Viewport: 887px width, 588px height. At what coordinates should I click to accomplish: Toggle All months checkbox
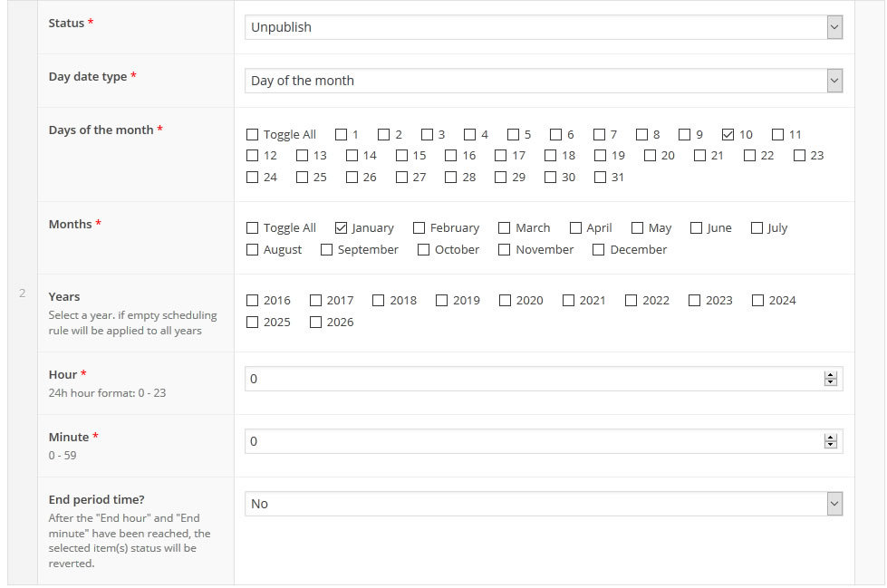coord(253,228)
